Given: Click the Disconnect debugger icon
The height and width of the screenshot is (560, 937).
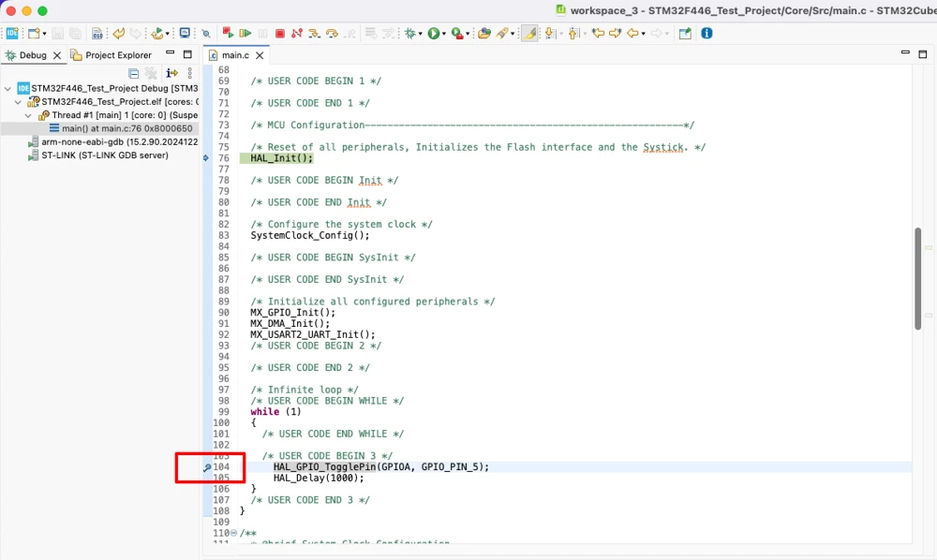Looking at the screenshot, I should 297,34.
